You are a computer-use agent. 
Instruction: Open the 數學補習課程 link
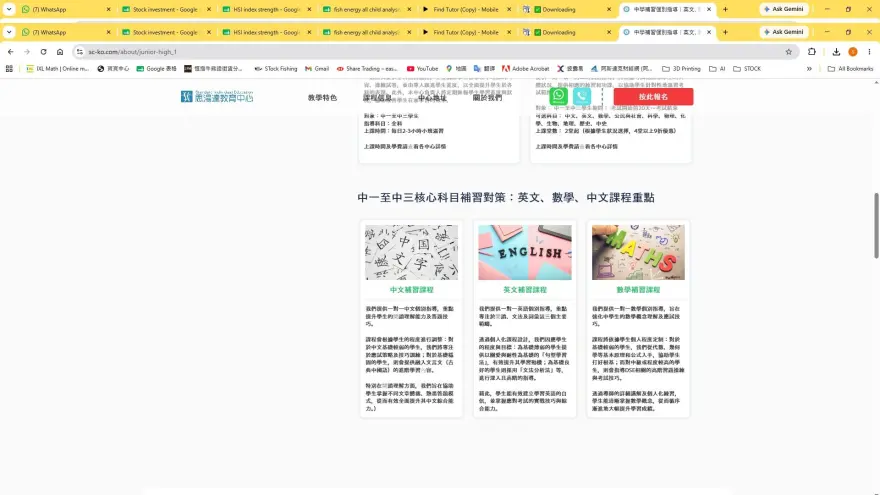point(638,290)
